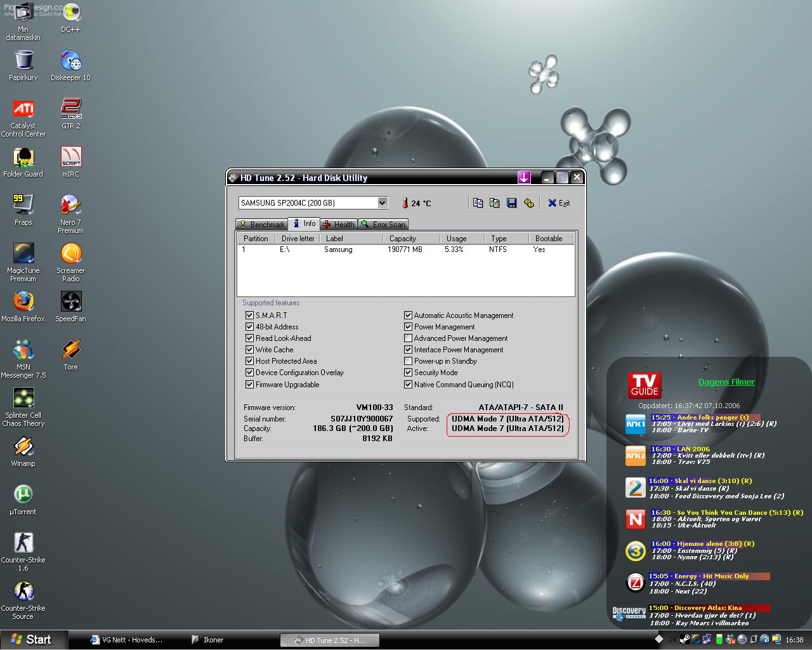Click the Drive letter column header
The image size is (812, 650).
point(297,238)
